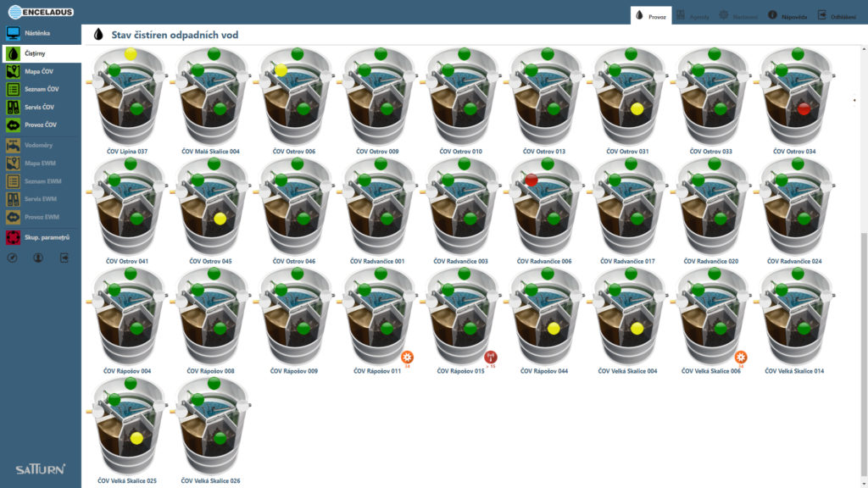The height and width of the screenshot is (488, 868).
Task: Open Servis ČOV in the sidebar
Action: pos(41,107)
